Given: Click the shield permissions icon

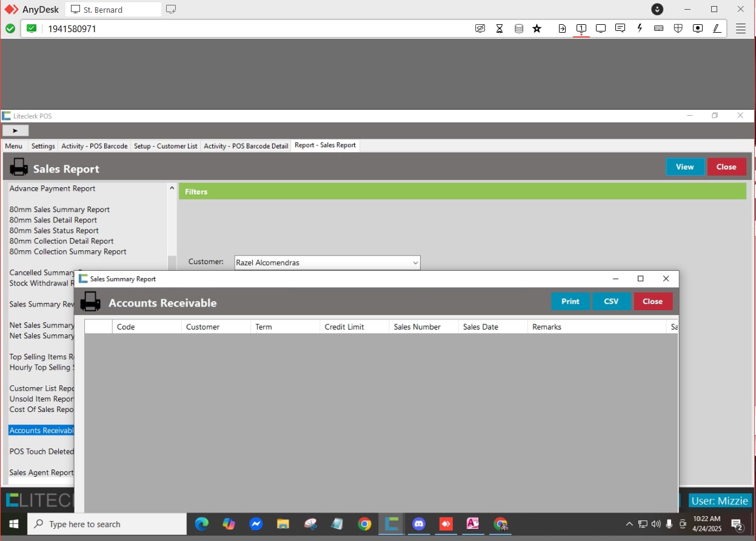Looking at the screenshot, I should click(678, 28).
